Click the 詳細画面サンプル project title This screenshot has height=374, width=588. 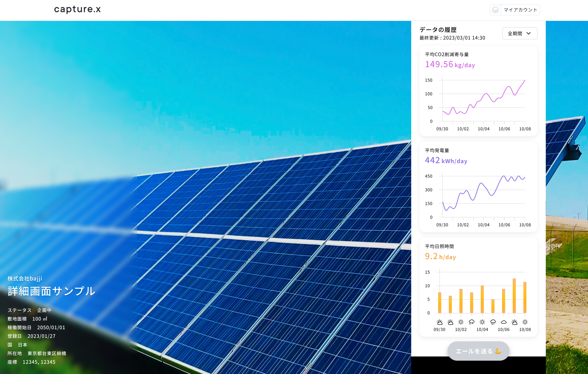pyautogui.click(x=51, y=291)
